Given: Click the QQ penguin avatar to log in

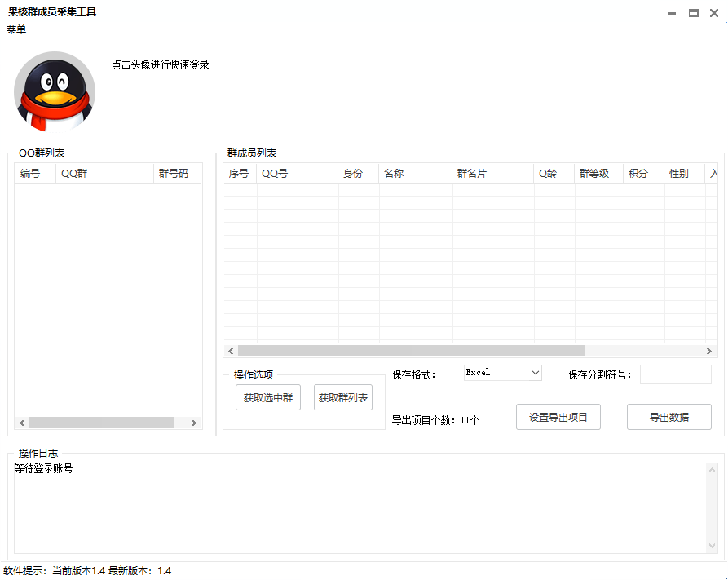Looking at the screenshot, I should point(55,92).
